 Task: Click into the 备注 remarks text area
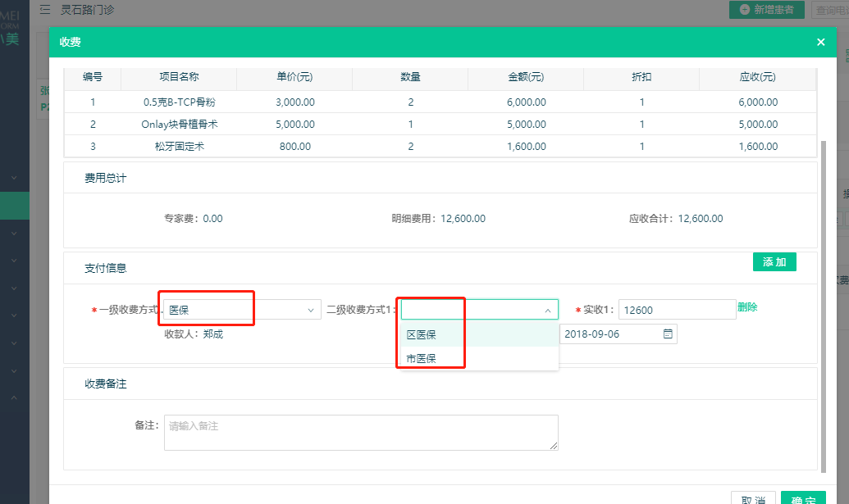pos(361,432)
